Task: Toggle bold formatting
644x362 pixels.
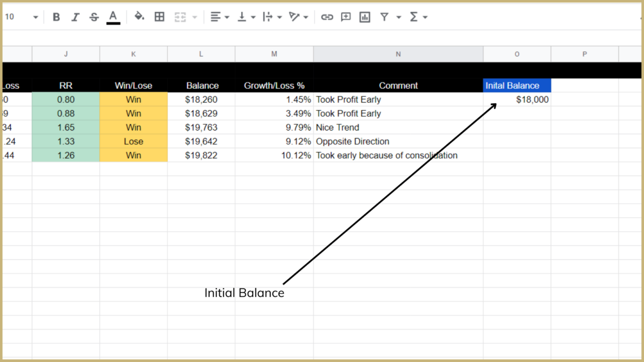Action: coord(56,17)
